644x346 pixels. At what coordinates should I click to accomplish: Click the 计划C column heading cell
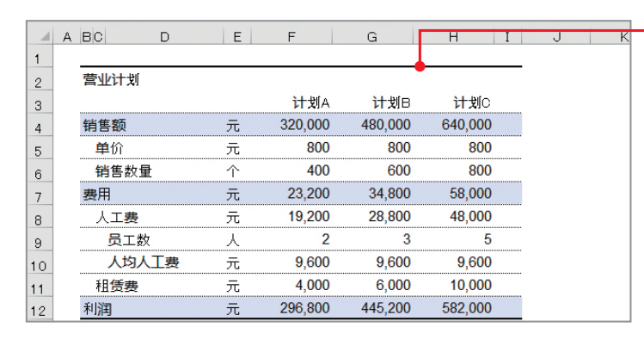pyautogui.click(x=471, y=102)
